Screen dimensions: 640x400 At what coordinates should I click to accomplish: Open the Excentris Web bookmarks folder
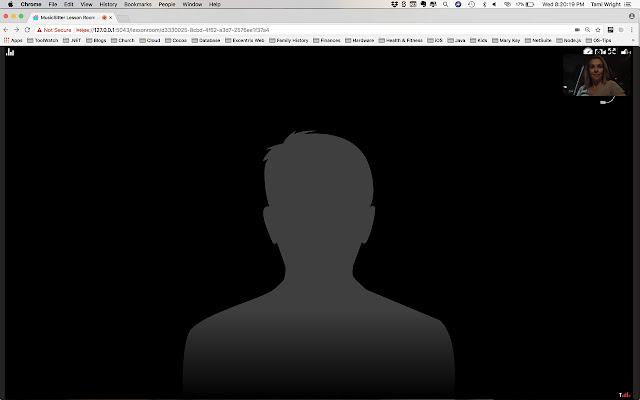pyautogui.click(x=245, y=40)
